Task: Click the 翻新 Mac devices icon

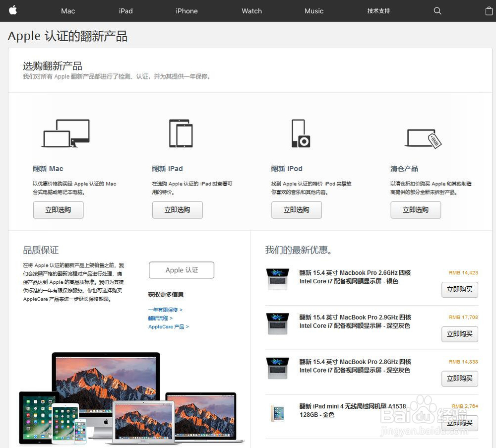Action: [65, 133]
